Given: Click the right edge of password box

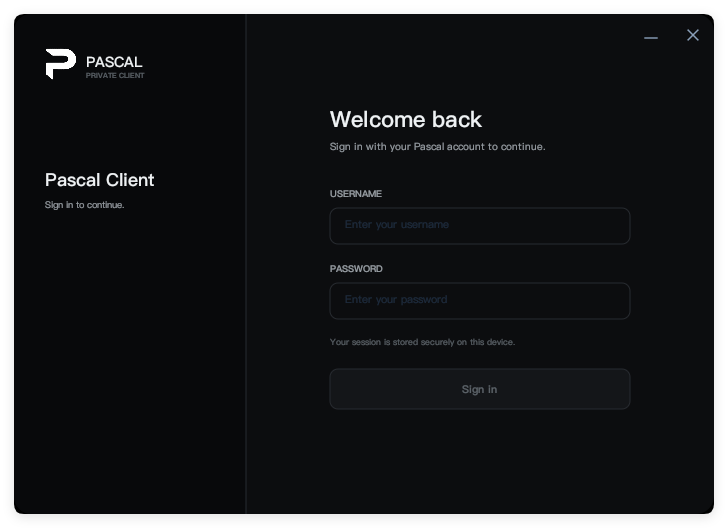Looking at the screenshot, I should coord(629,301).
